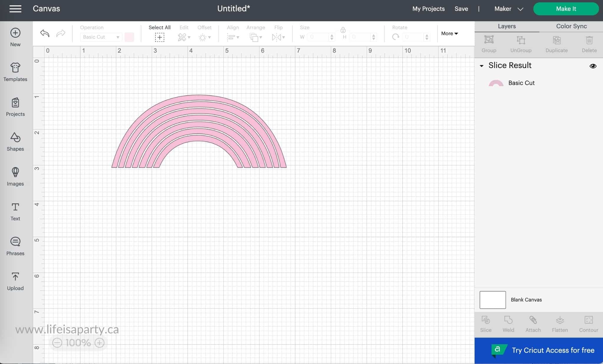The height and width of the screenshot is (364, 603).
Task: Switch to Layers tab in panel
Action: pos(506,26)
